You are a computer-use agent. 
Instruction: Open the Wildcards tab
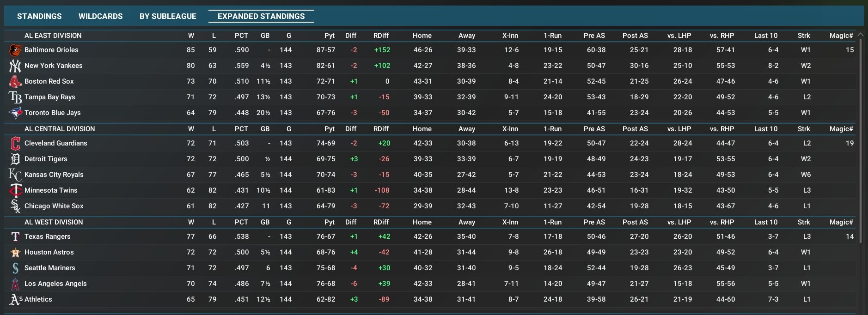100,16
